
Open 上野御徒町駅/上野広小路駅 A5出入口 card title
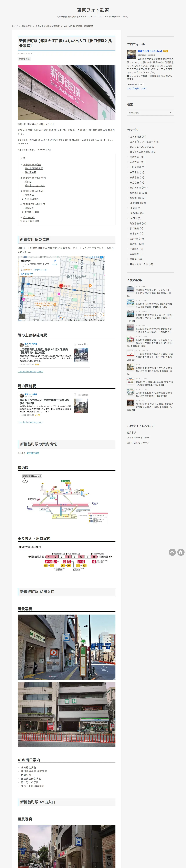[x=44, y=351]
